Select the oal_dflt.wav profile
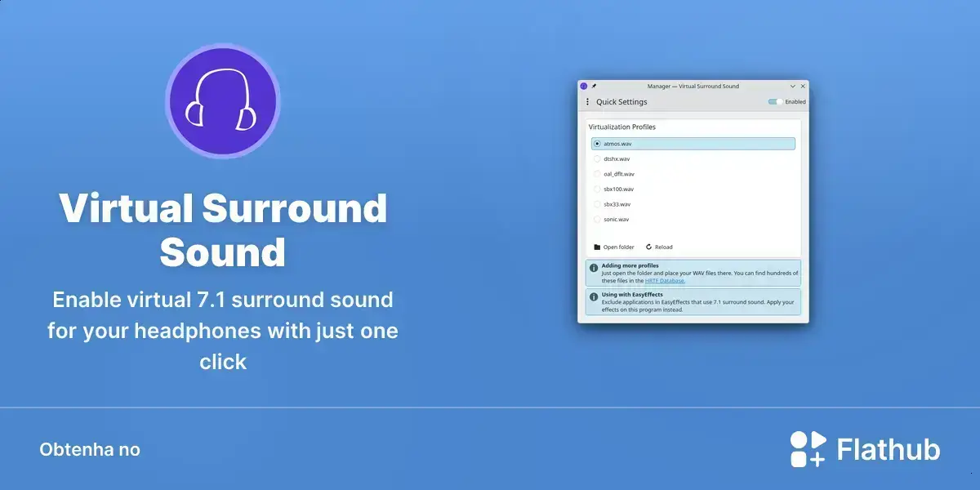 pos(693,174)
